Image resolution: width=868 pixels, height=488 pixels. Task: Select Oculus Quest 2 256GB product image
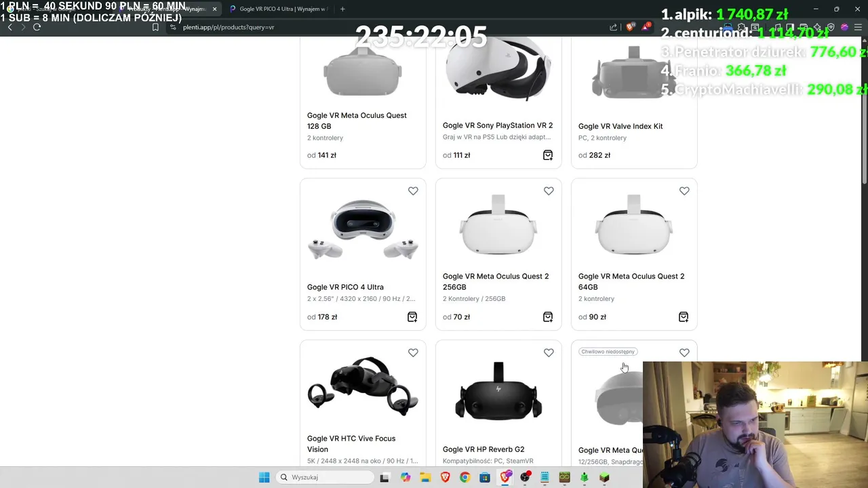click(x=498, y=225)
